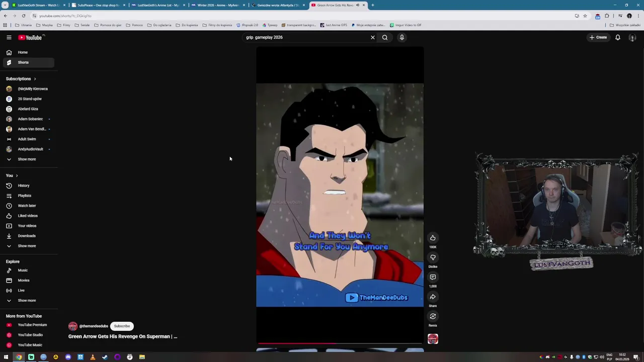
Task: Open Watch later
Action: pos(29,206)
